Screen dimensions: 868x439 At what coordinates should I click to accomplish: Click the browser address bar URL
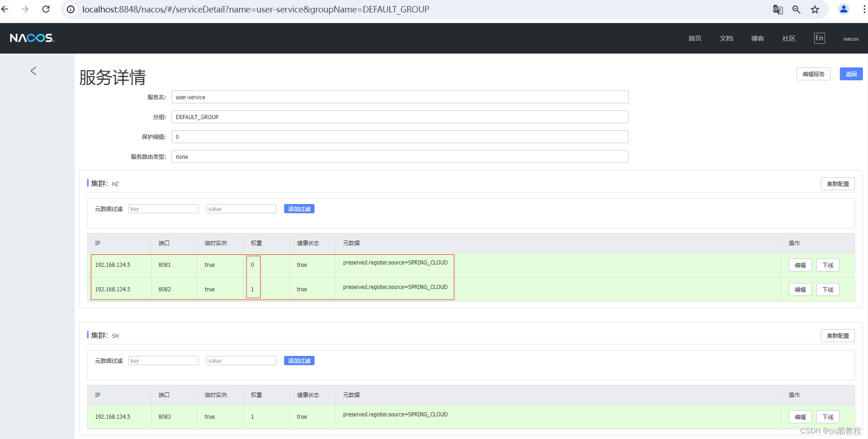(x=256, y=9)
